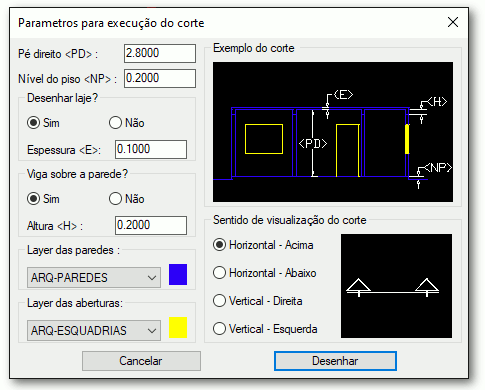Screen dimensions: 485x390
Task: Click the blue wall layer color swatch
Action: [x=178, y=275]
